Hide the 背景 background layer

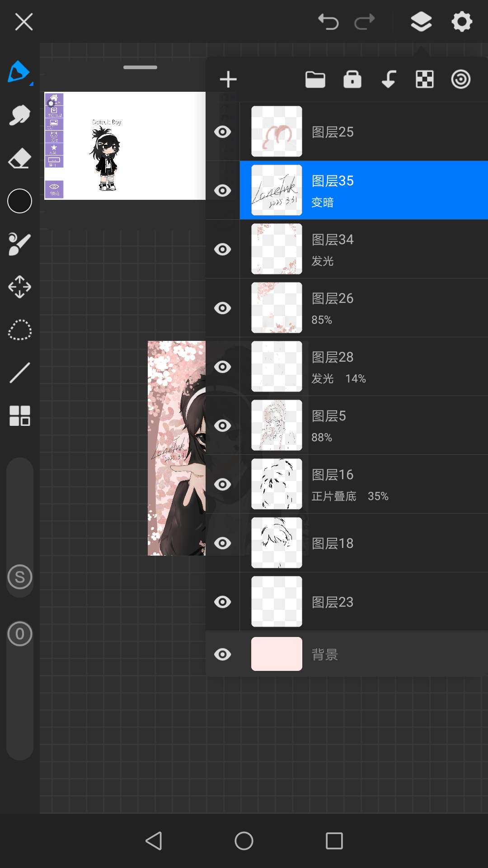(222, 654)
